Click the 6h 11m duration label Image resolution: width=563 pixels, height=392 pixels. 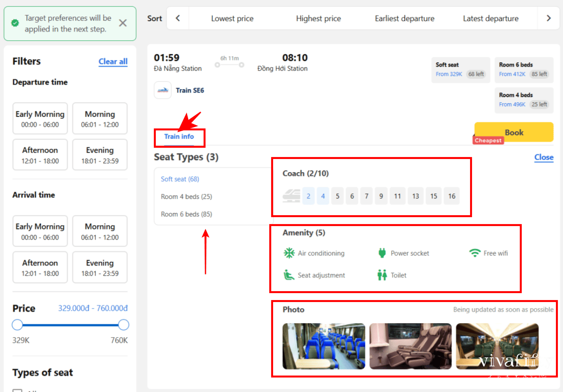[229, 58]
